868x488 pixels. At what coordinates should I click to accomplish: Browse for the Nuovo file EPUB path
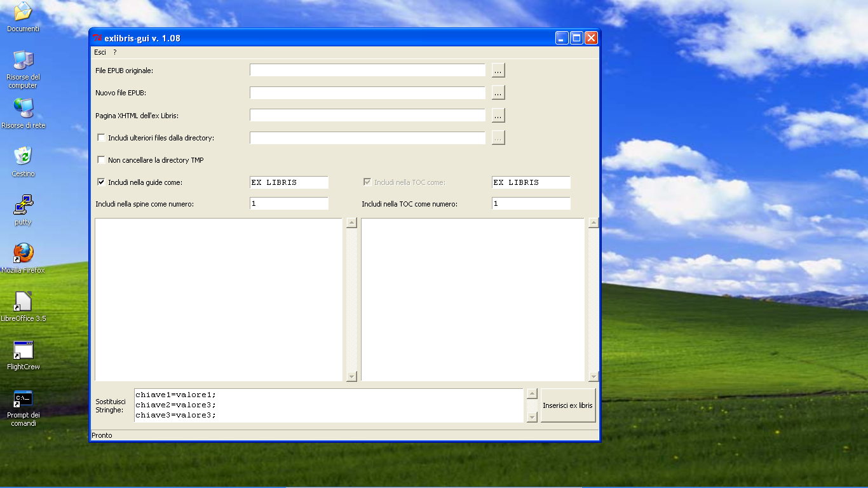pyautogui.click(x=498, y=93)
